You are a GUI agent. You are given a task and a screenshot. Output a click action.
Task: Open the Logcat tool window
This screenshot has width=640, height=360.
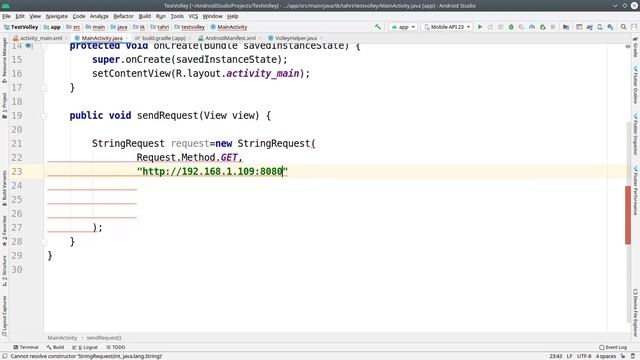tap(85, 347)
